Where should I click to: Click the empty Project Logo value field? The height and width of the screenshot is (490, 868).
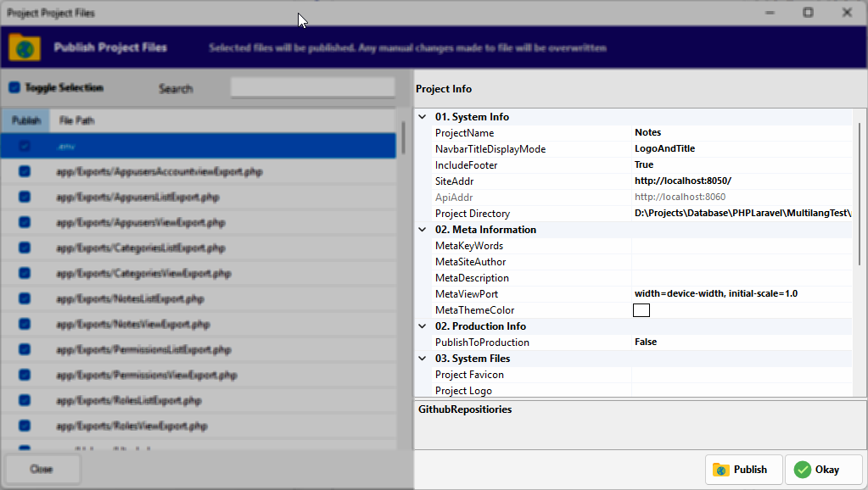tap(742, 391)
